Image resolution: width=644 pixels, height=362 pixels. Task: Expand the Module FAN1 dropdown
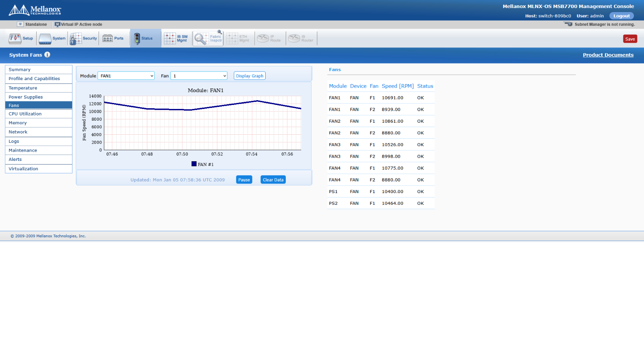[126, 76]
